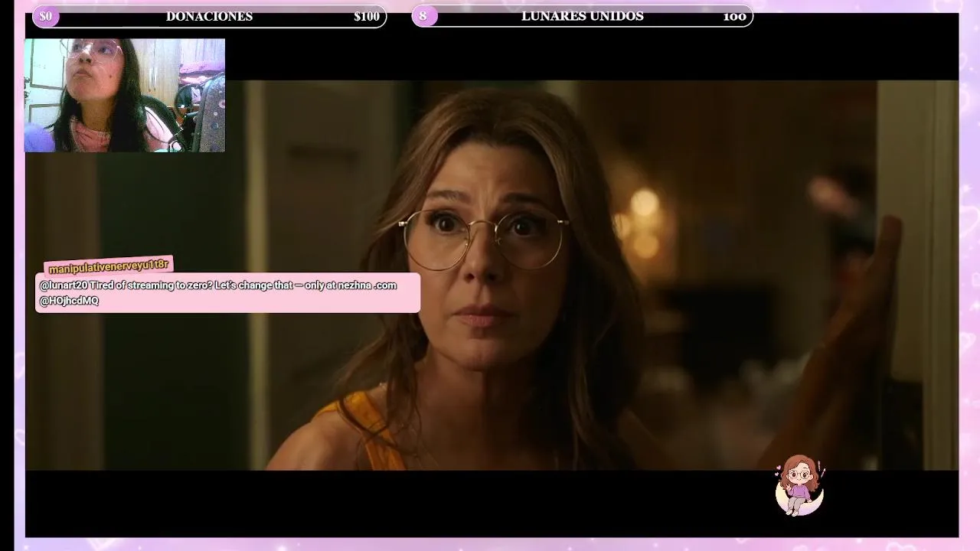
Task: Click the DONACIONES goal bar
Action: coord(210,16)
